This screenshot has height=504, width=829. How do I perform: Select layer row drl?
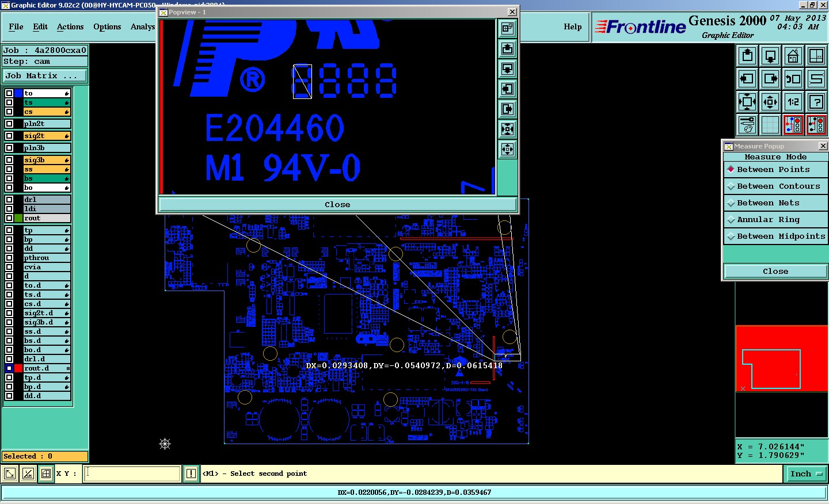pos(47,200)
